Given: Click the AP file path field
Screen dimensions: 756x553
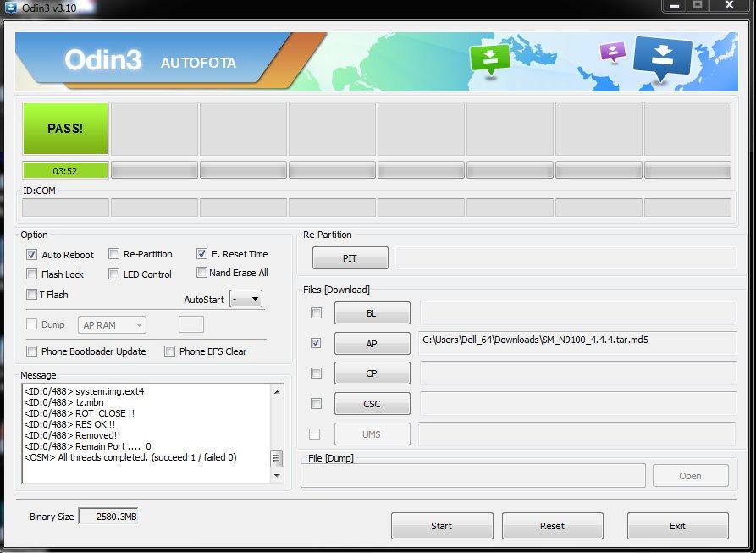Looking at the screenshot, I should click(x=578, y=343).
